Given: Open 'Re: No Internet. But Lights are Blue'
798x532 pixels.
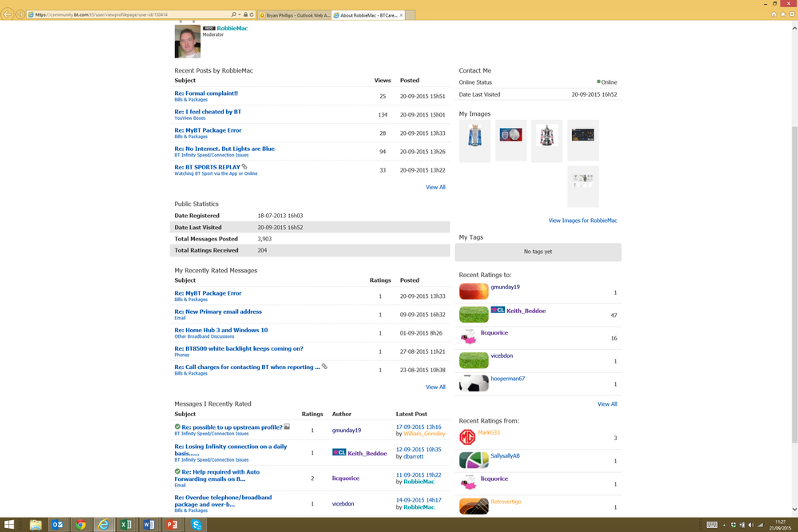Looking at the screenshot, I should pos(224,149).
